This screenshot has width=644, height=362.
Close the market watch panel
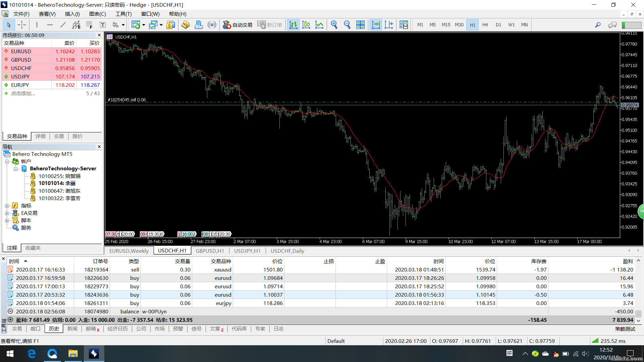click(99, 35)
